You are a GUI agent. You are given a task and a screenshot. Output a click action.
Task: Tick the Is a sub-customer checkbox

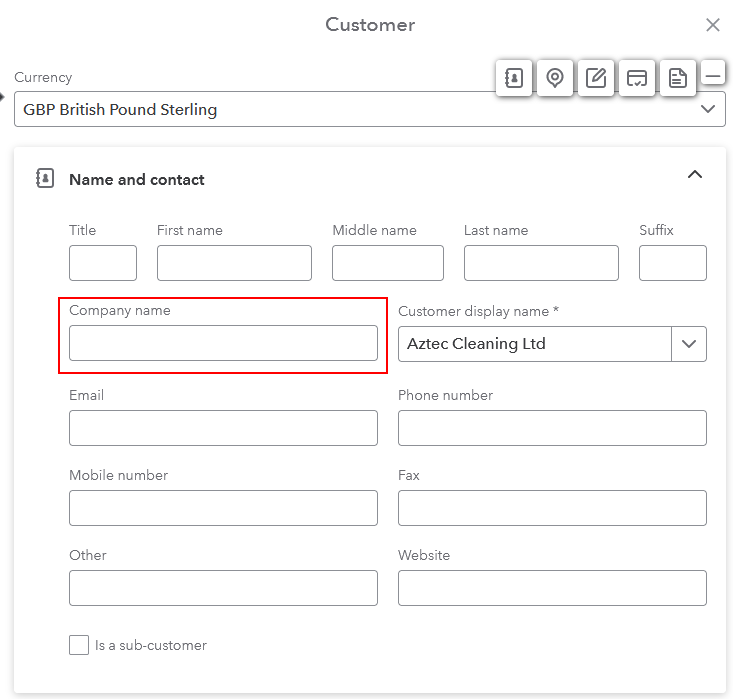click(x=79, y=645)
